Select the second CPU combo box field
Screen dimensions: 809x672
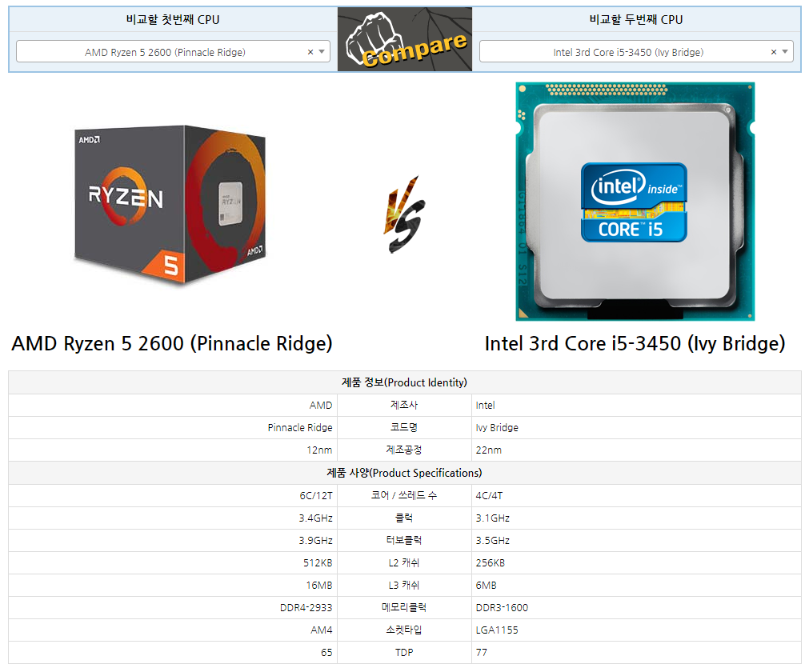click(636, 51)
